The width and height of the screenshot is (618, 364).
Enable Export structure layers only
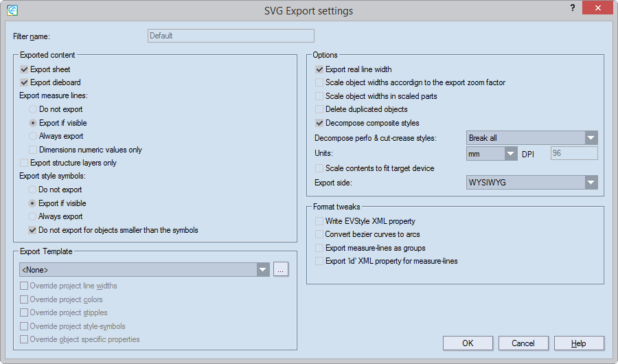[25, 163]
